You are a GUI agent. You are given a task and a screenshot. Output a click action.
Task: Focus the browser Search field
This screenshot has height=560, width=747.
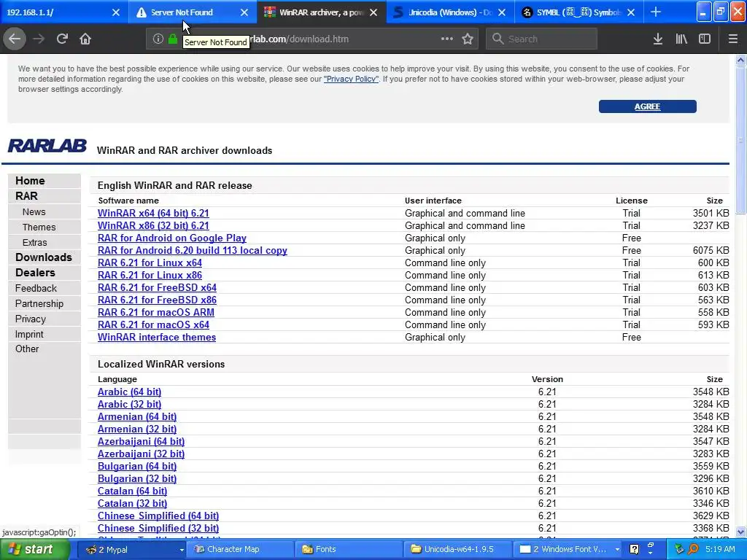[x=542, y=39]
